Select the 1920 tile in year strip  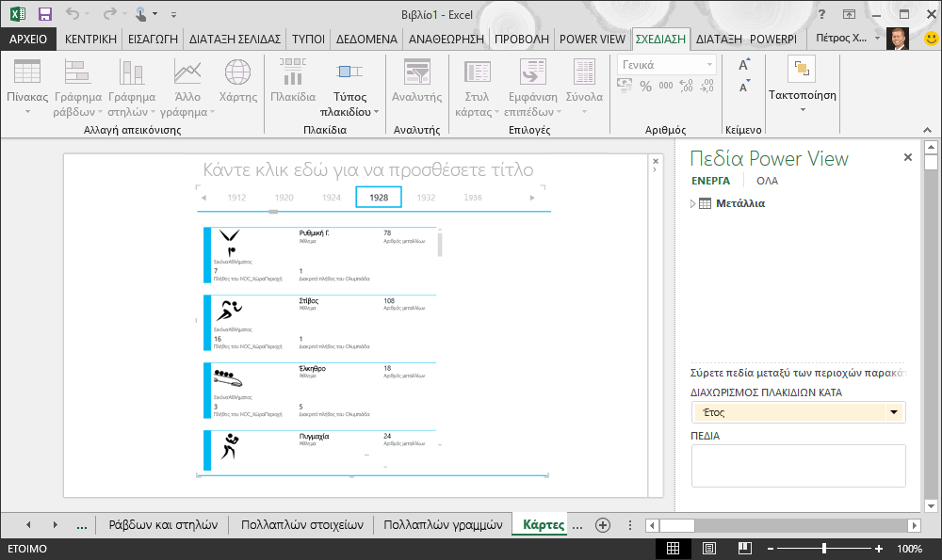[284, 198]
